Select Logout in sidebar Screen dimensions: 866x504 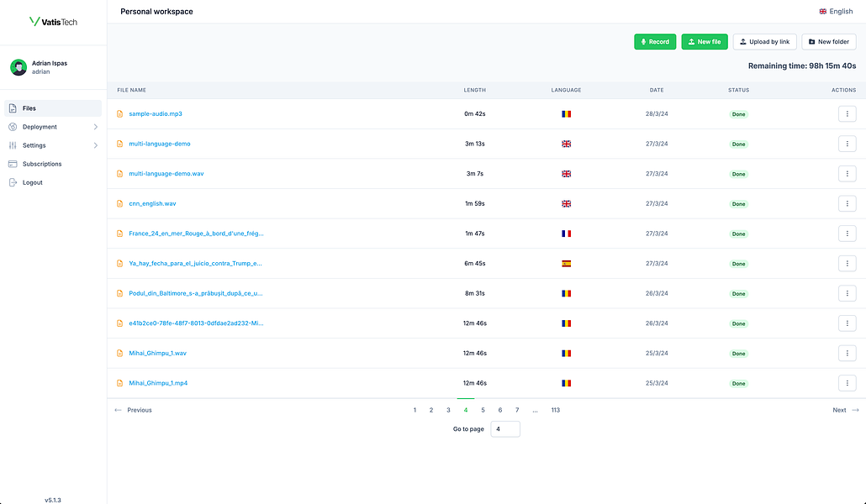(x=53, y=182)
